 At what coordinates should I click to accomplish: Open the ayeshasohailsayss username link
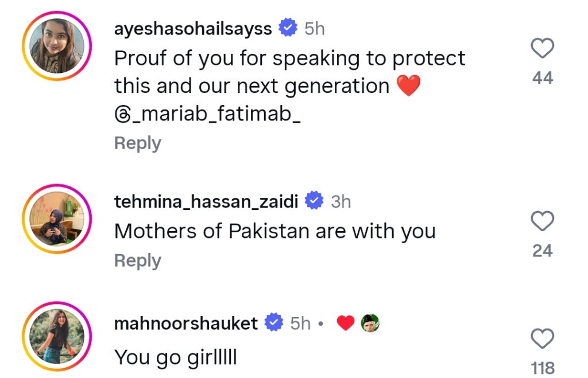(x=193, y=29)
